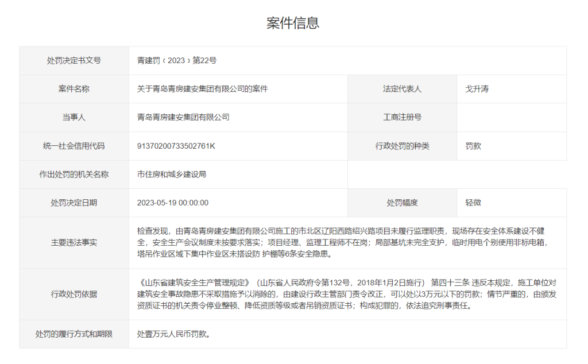Click the 行政处罚的种类 label cell
This screenshot has width=588, height=364.
(x=402, y=146)
